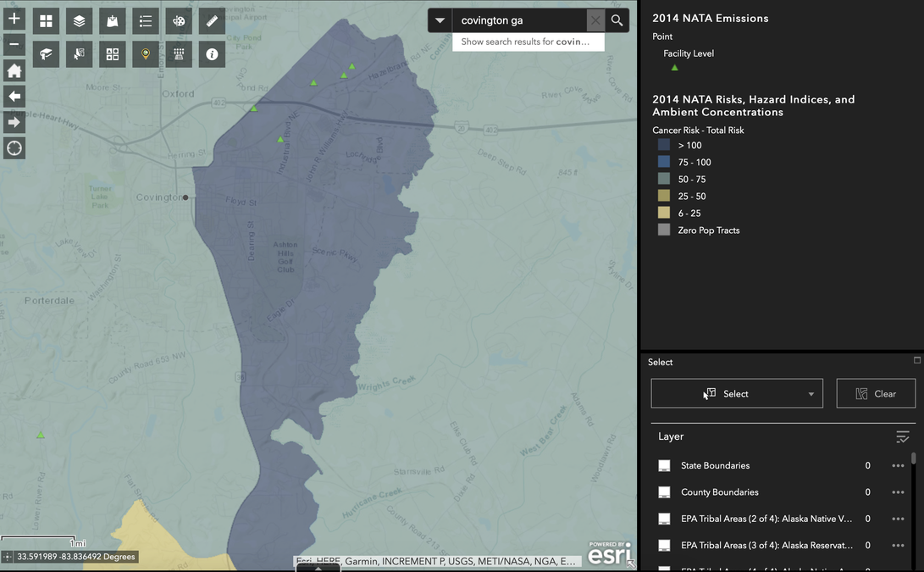This screenshot has width=924, height=572.
Task: Open State Boundaries more options menu
Action: [x=898, y=466]
